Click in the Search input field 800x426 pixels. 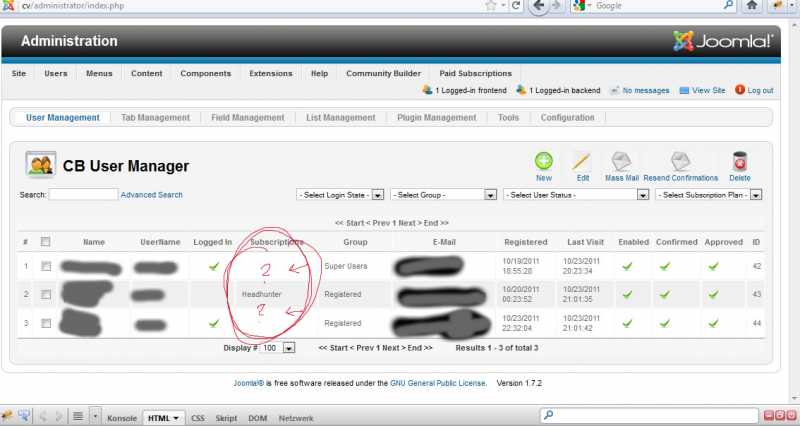[83, 194]
